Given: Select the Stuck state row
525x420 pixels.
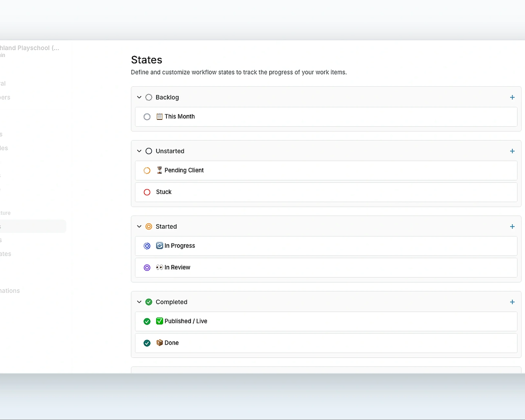Looking at the screenshot, I should point(326,192).
